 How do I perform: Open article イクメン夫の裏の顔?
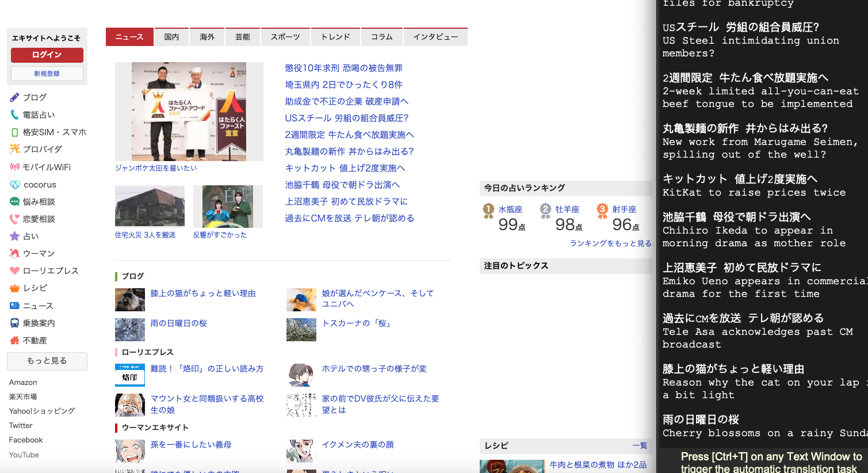358,445
